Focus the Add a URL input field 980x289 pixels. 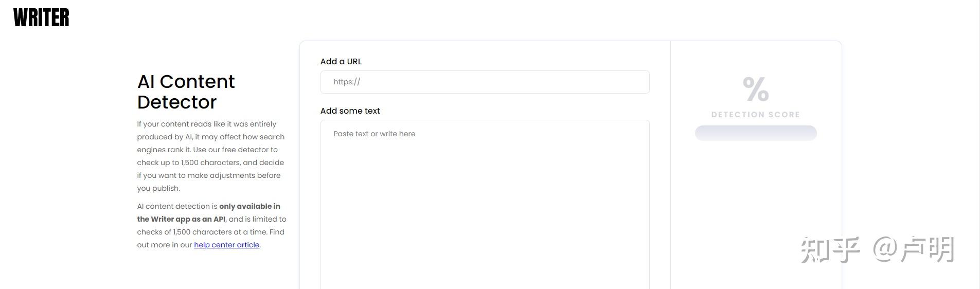485,82
